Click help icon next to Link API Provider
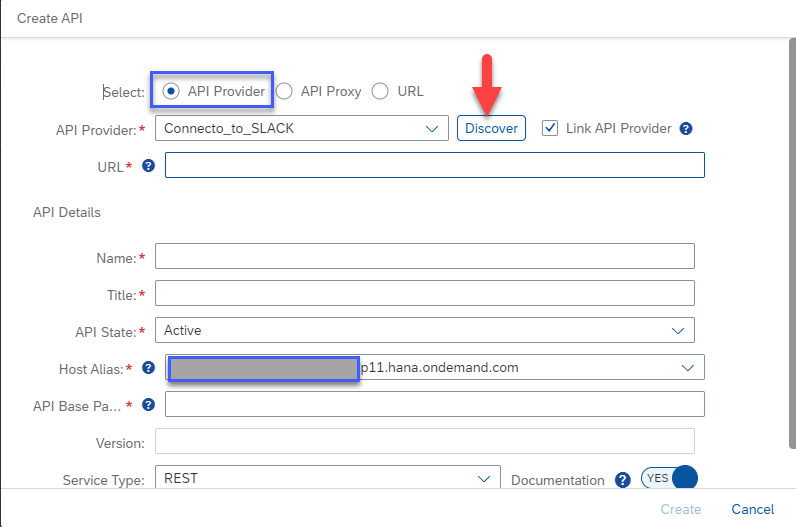 click(686, 129)
